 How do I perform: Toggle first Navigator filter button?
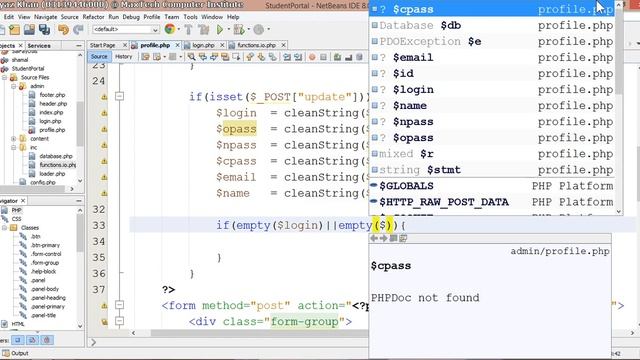click(18, 340)
